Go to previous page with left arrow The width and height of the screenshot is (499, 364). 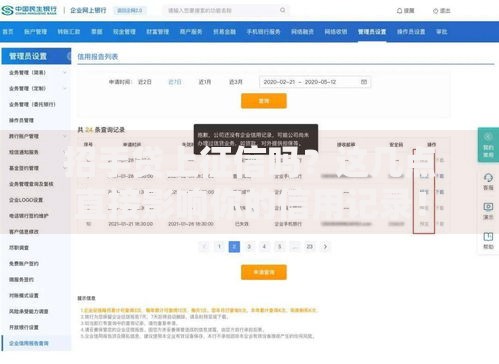(204, 247)
